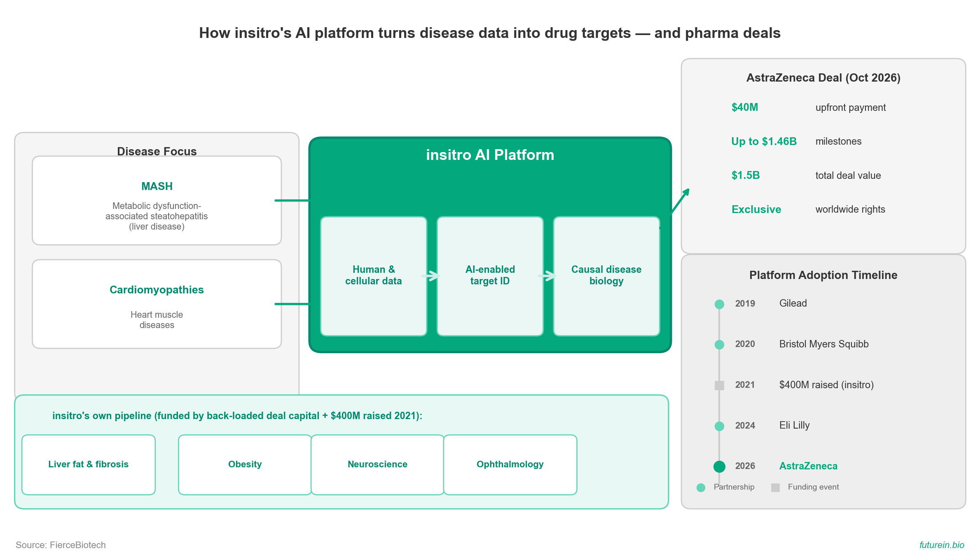980x558 pixels.
Task: Click the Source: FierceBiotech text
Action: click(61, 545)
